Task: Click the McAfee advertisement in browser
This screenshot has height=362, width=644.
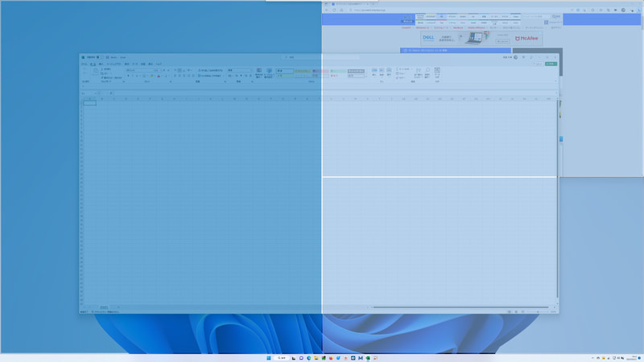Action: pos(526,38)
